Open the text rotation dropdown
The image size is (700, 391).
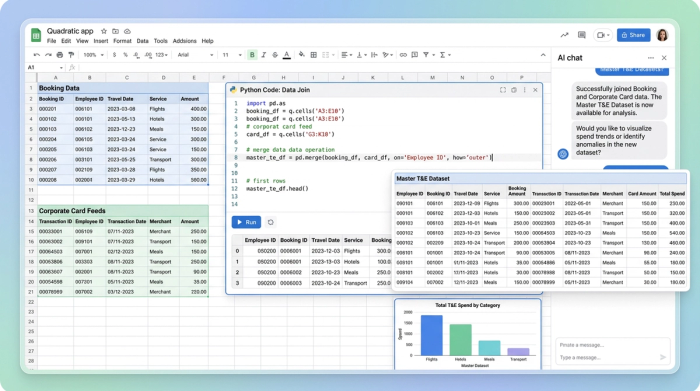[x=388, y=55]
